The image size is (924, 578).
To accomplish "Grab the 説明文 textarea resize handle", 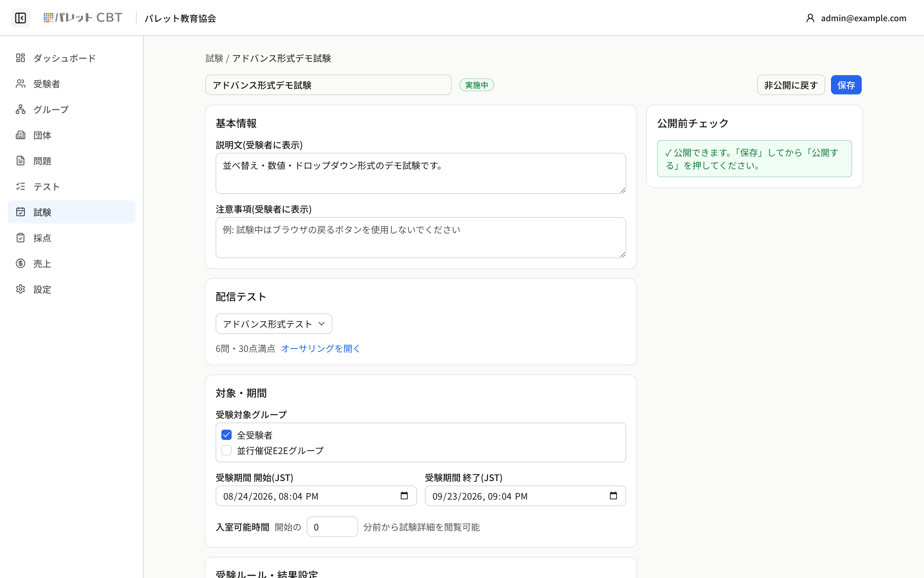I will 622,190.
